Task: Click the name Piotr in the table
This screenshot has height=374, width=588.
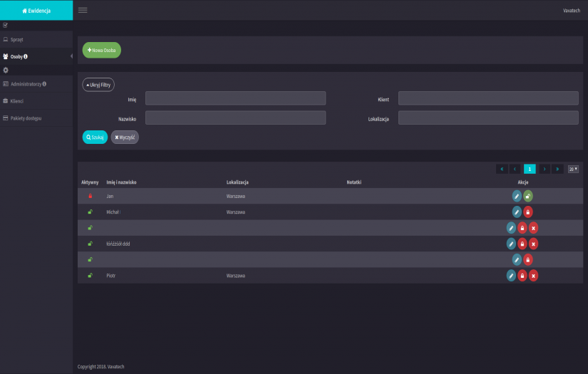Action: pyautogui.click(x=111, y=276)
